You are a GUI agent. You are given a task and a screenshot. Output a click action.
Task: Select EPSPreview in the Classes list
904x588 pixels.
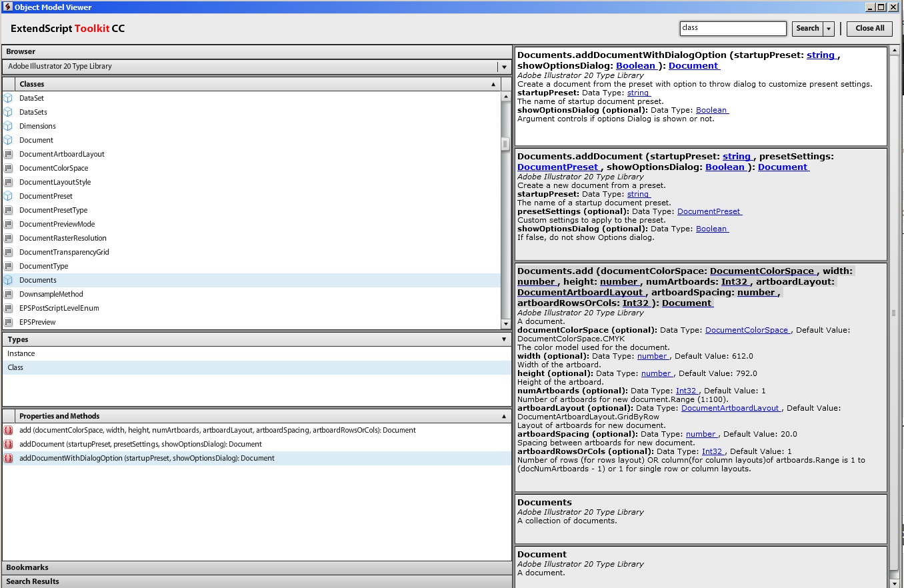pos(251,322)
